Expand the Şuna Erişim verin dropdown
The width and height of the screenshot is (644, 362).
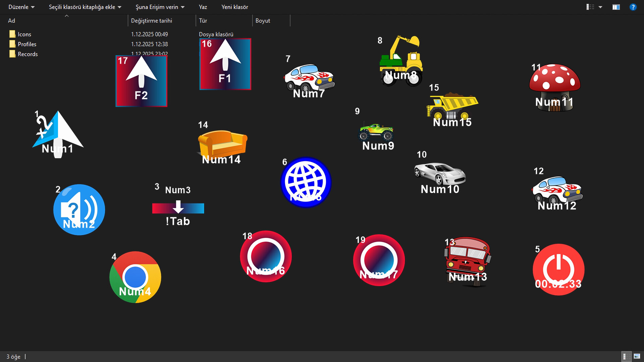point(160,7)
